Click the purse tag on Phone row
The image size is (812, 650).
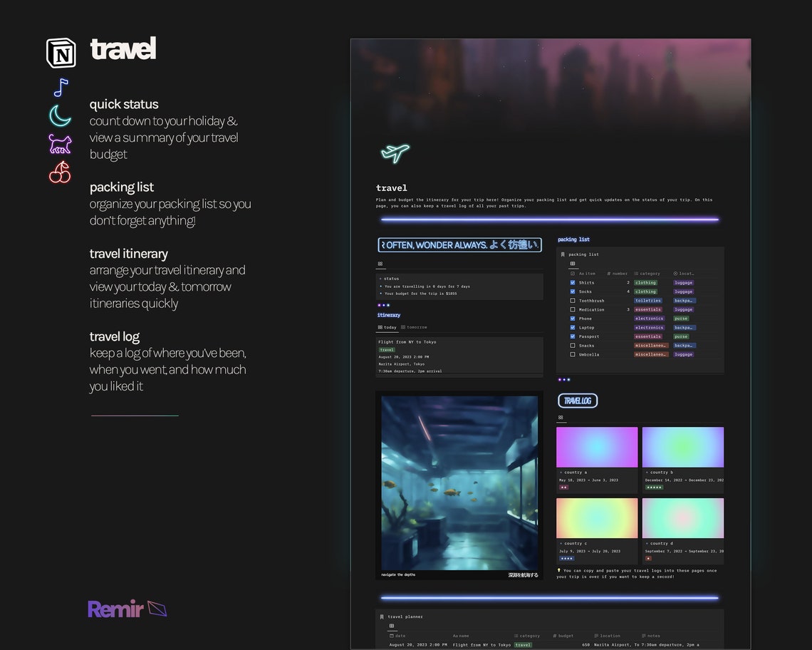point(681,319)
